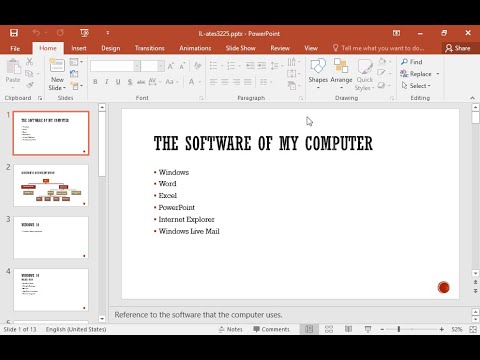Click the Save icon in title bar

pos(14,33)
